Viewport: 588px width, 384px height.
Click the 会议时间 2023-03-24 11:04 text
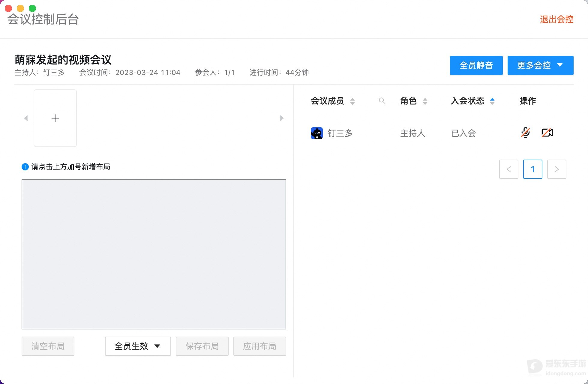130,73
